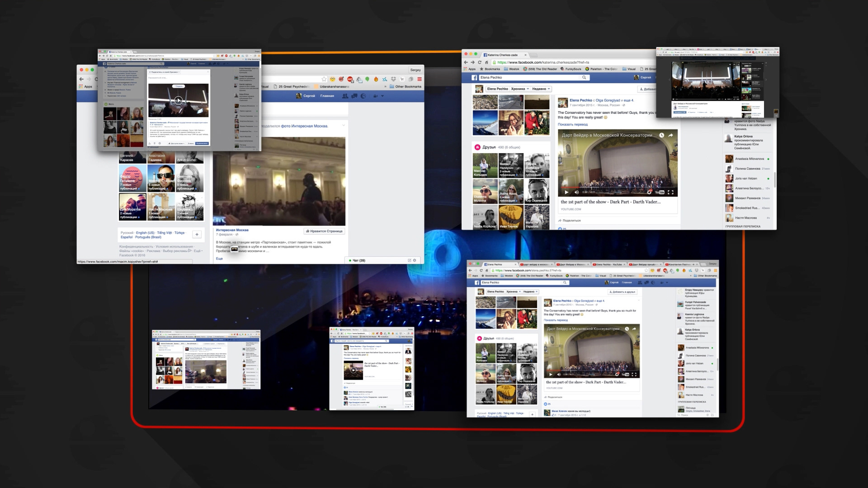Play the video in the small top-left popup window
The width and height of the screenshot is (868, 488).
pyautogui.click(x=179, y=100)
